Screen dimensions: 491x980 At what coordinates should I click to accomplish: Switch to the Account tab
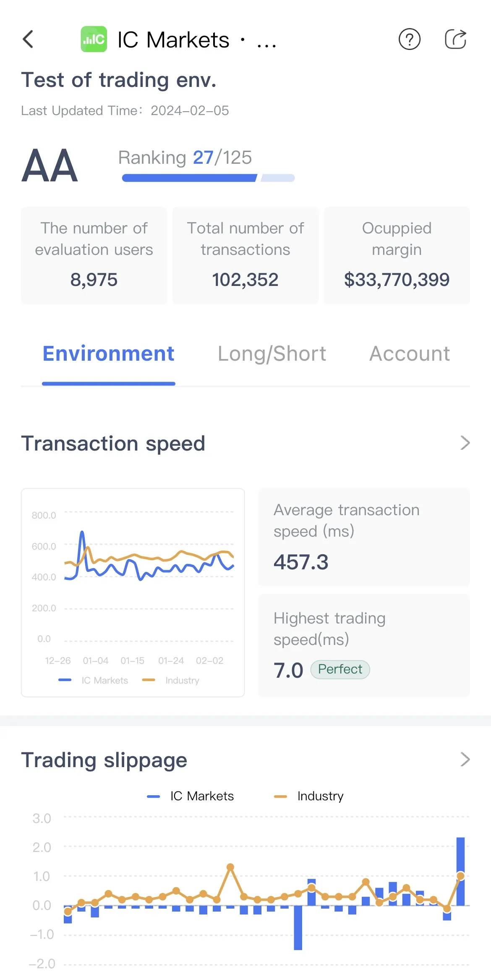(410, 354)
